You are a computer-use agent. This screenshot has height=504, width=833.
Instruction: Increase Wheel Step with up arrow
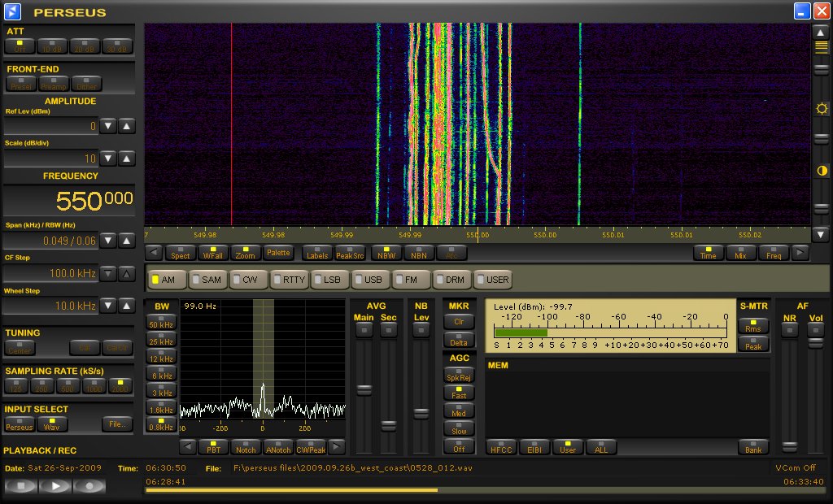[126, 306]
